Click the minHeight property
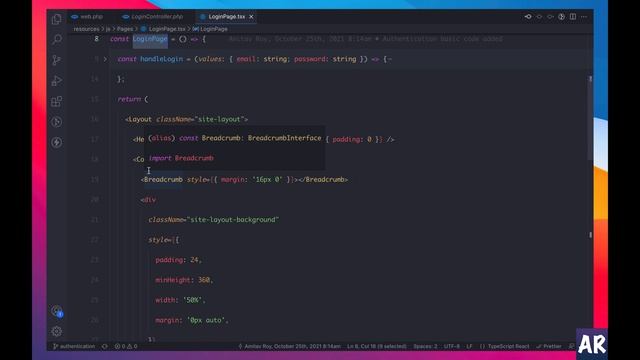 (173, 280)
